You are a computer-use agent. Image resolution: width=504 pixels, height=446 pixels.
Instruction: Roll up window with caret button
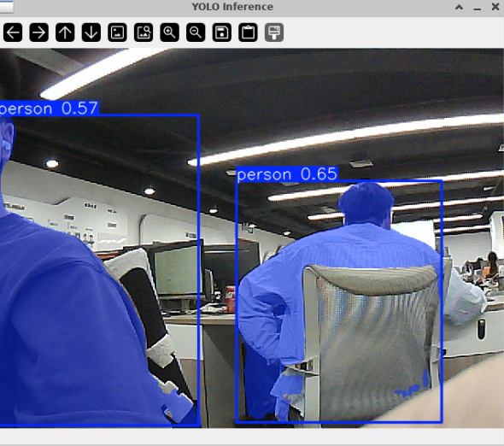click(x=459, y=7)
